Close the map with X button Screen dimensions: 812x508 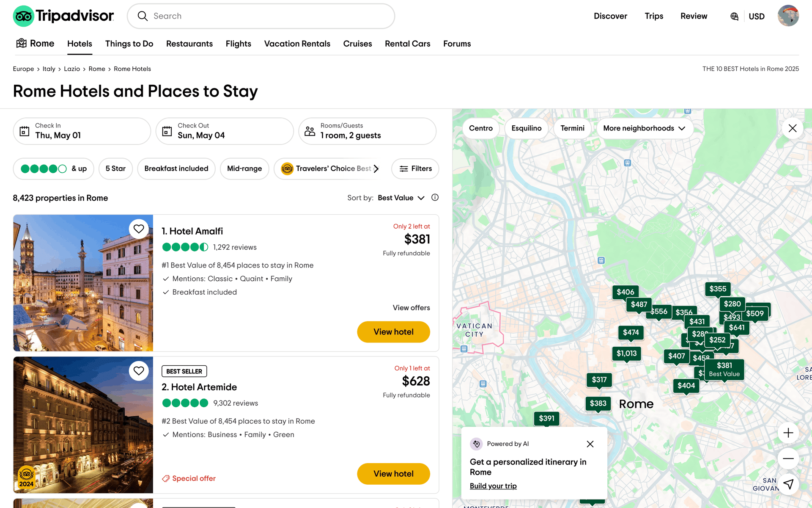point(793,128)
